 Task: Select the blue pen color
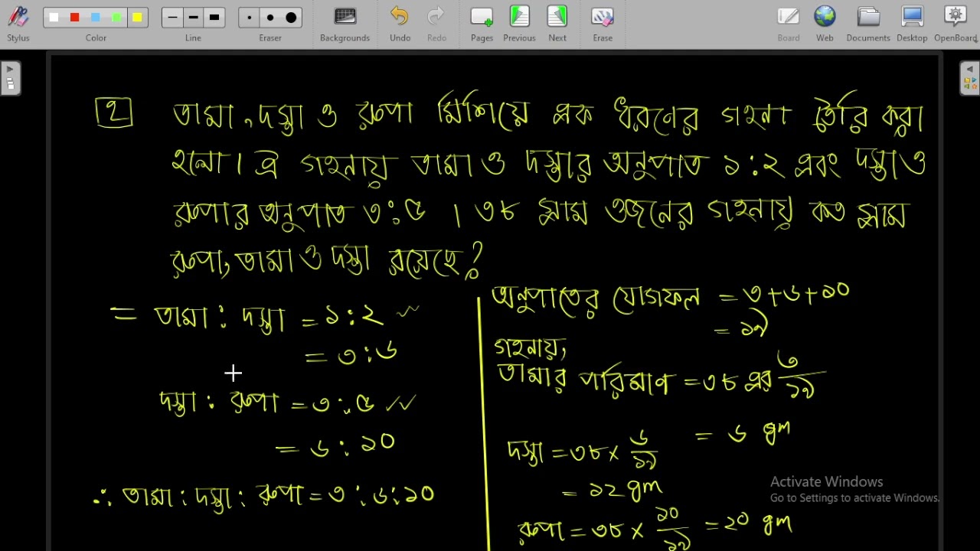95,18
